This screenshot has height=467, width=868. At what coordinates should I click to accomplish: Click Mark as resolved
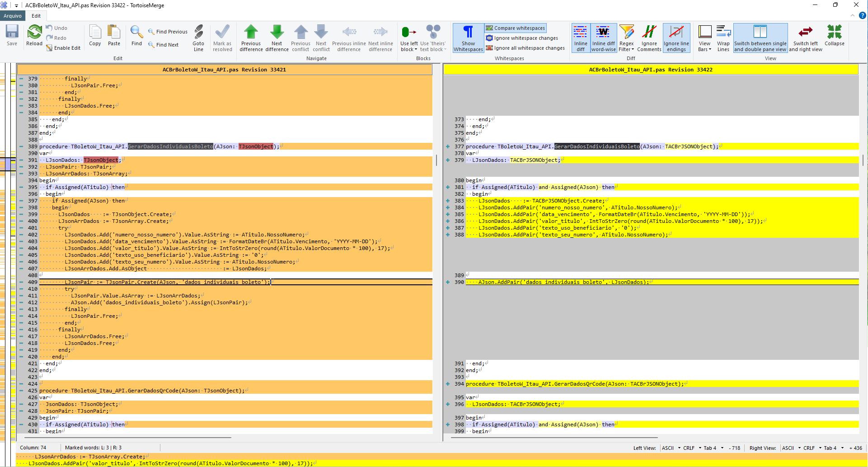[x=222, y=38]
